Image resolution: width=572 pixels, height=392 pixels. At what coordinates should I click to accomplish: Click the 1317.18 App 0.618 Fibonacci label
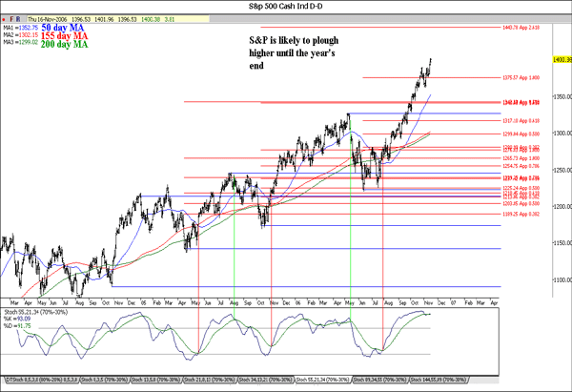click(521, 121)
